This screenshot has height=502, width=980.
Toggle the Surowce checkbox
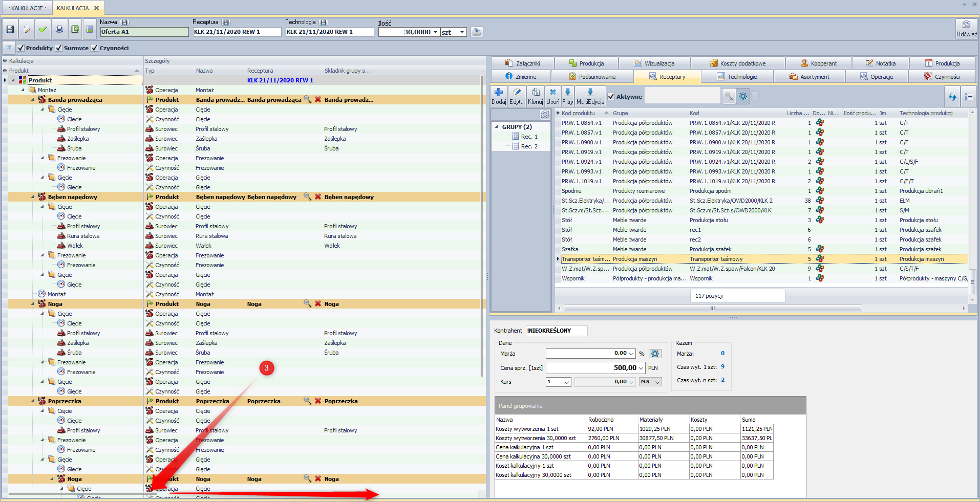tap(59, 48)
